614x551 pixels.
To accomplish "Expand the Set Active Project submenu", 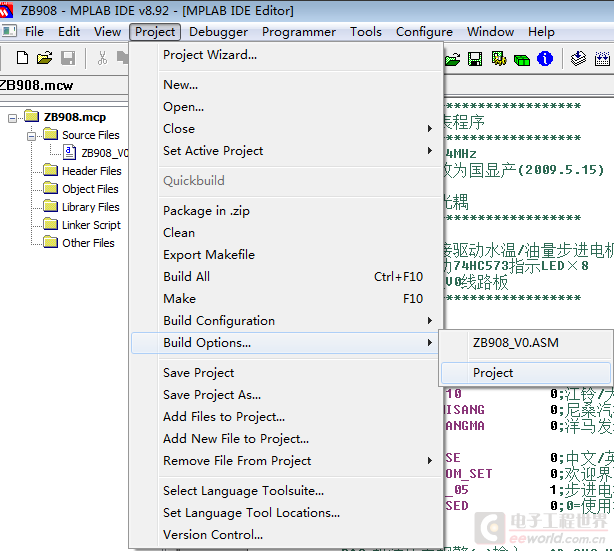I will (x=286, y=151).
